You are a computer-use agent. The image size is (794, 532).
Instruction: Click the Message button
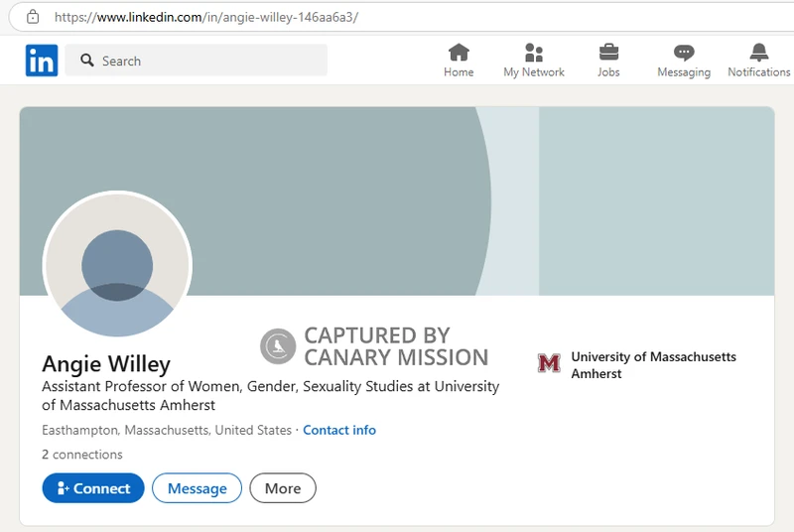coord(197,488)
